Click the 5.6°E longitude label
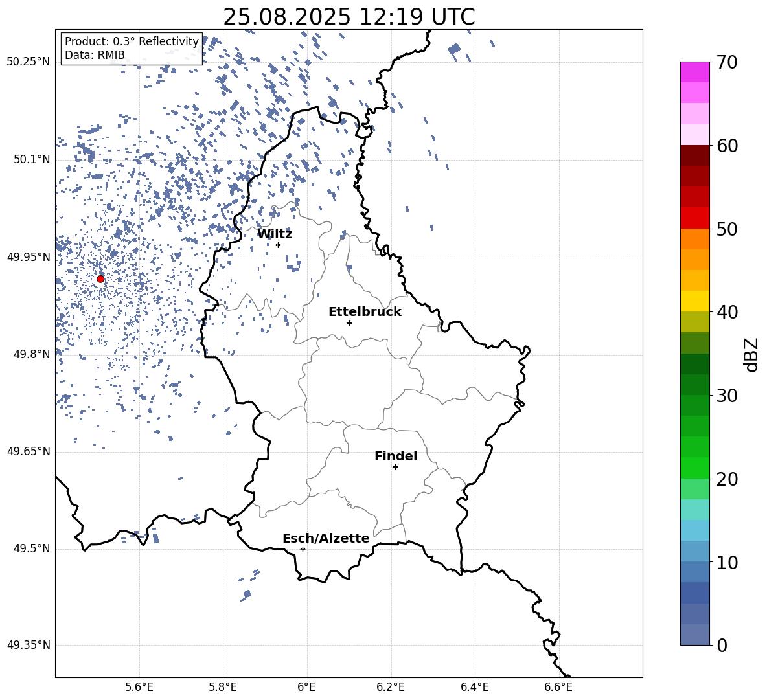Viewport: 767px width, 700px height. (139, 687)
